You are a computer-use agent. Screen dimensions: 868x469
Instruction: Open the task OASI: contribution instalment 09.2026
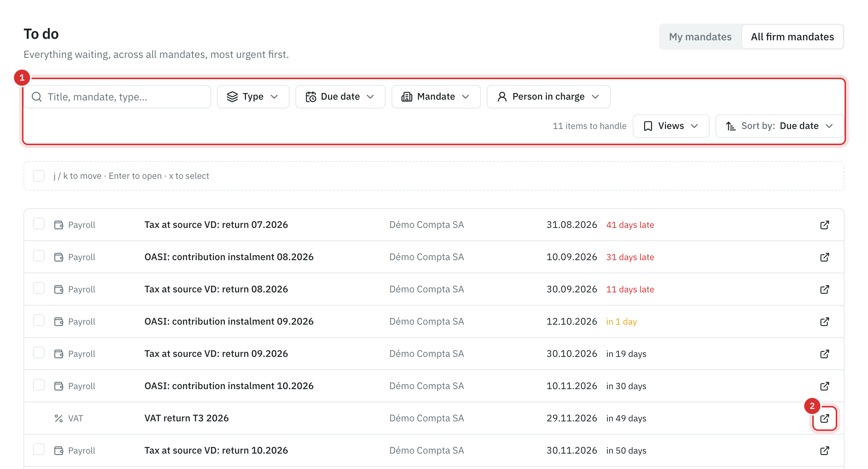(x=229, y=322)
